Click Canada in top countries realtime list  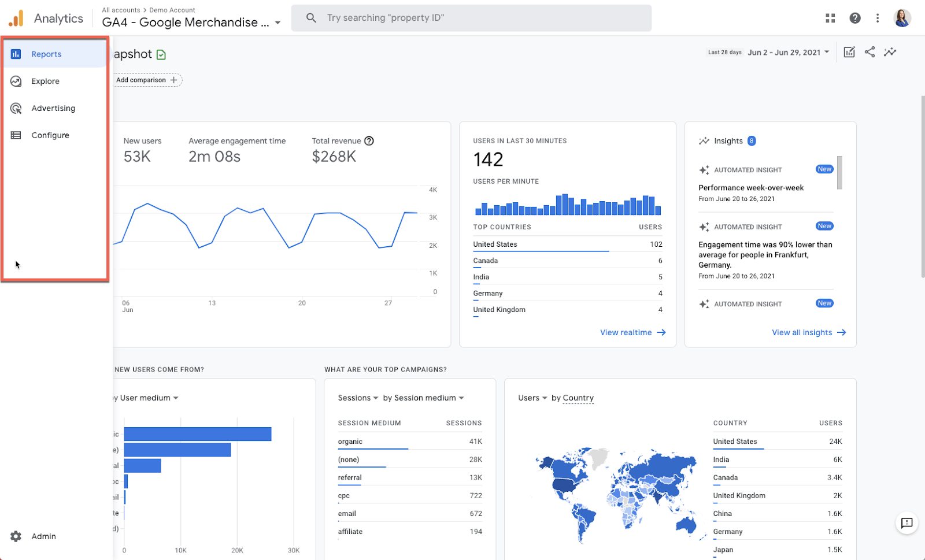coord(568,261)
